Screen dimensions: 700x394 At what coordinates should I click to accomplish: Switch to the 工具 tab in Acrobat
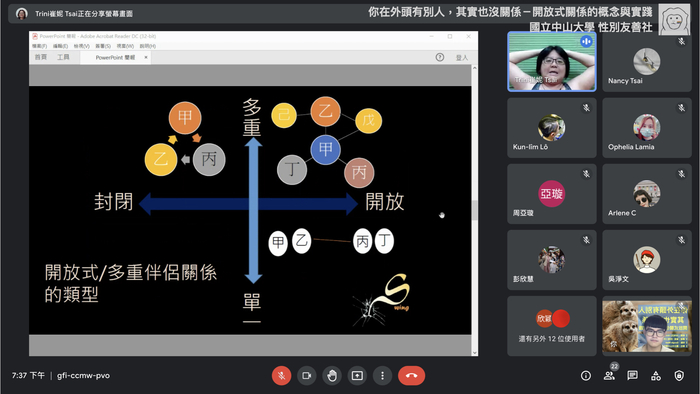point(63,57)
